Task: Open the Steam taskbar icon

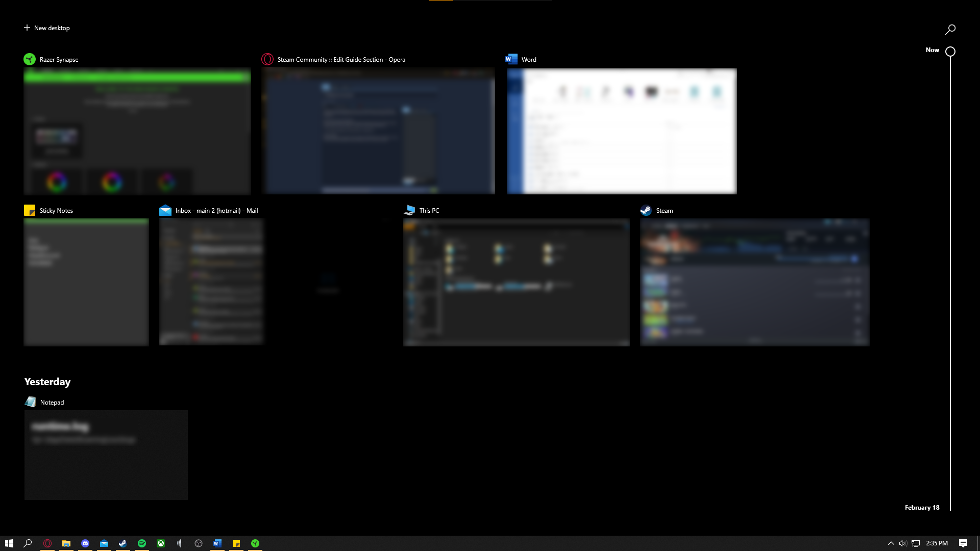Action: point(123,543)
